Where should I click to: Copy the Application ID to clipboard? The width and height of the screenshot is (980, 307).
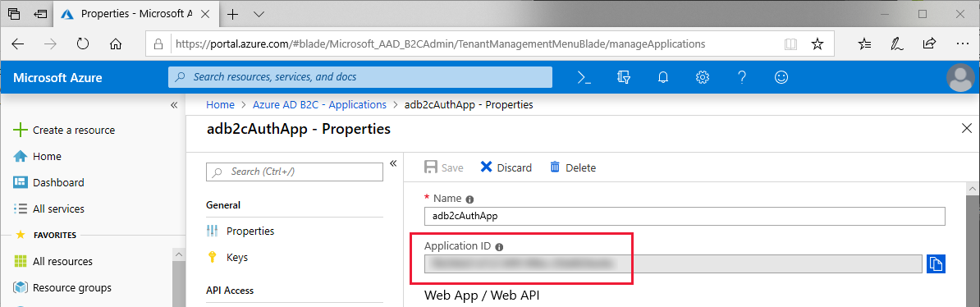pyautogui.click(x=936, y=263)
